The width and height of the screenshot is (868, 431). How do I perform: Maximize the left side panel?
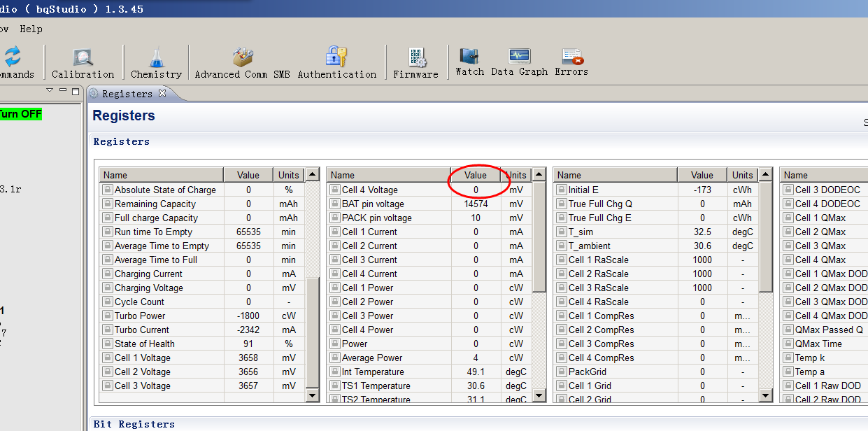(76, 91)
